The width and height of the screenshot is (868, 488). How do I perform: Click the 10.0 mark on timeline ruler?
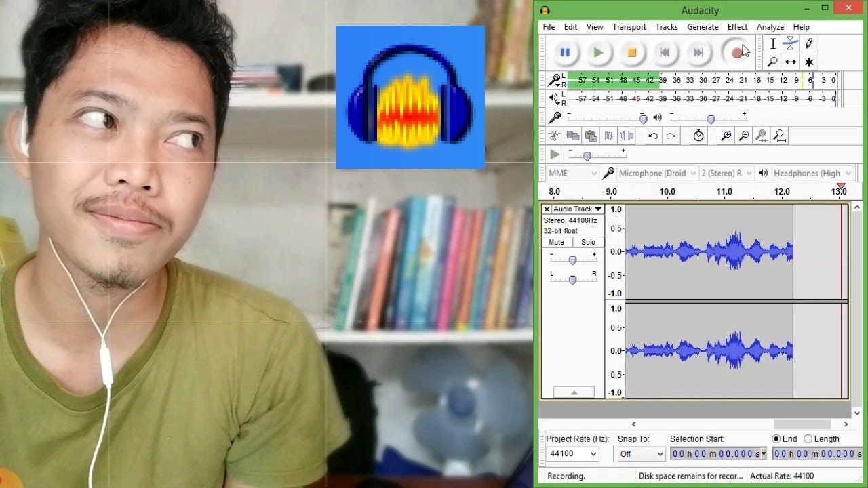click(x=667, y=192)
